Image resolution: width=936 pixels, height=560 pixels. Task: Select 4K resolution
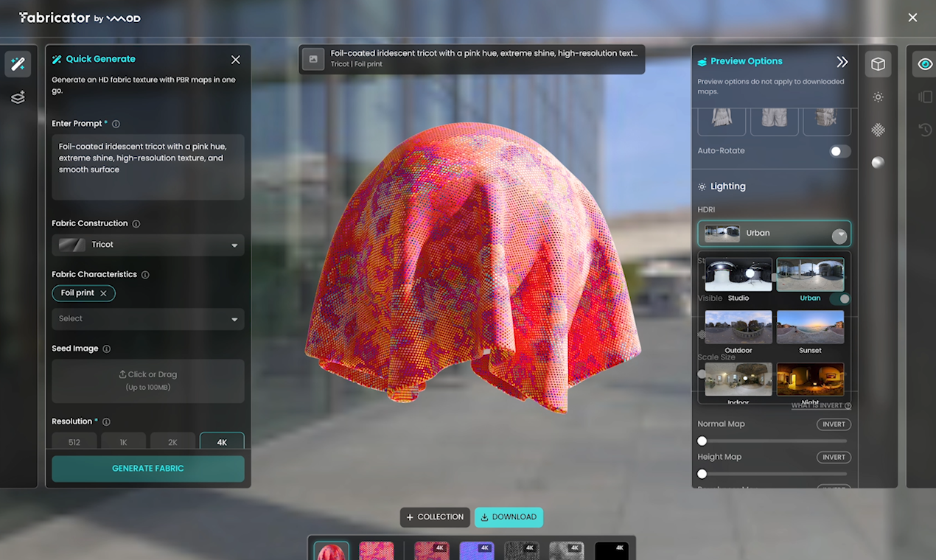point(222,441)
